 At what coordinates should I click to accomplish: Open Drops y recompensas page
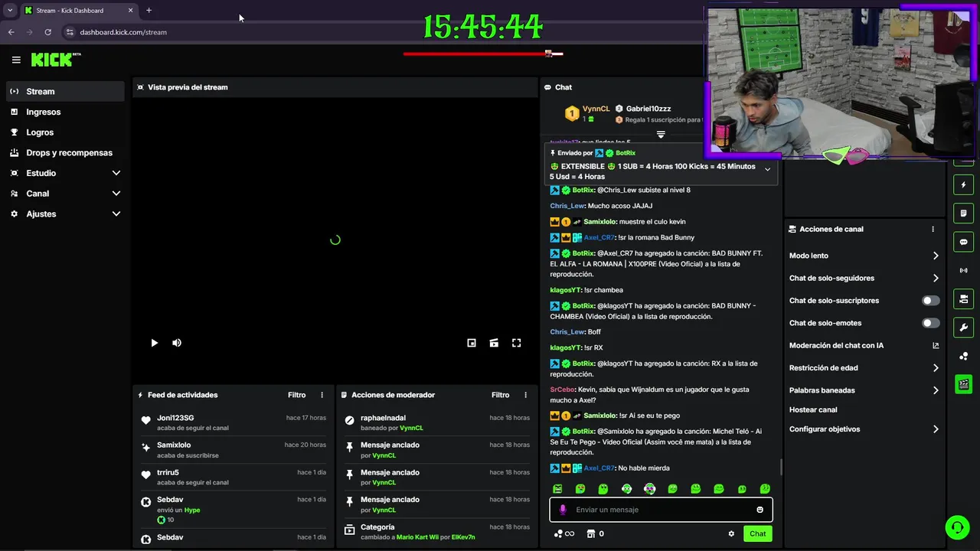(x=64, y=153)
